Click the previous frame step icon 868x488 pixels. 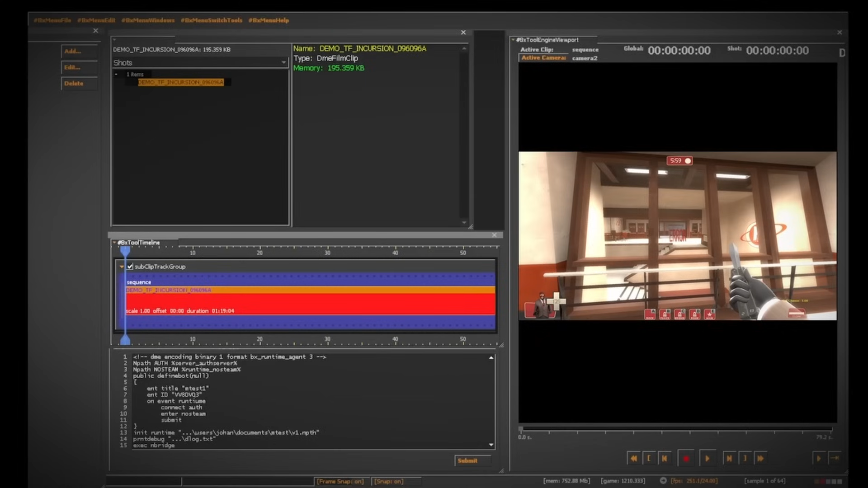664,458
